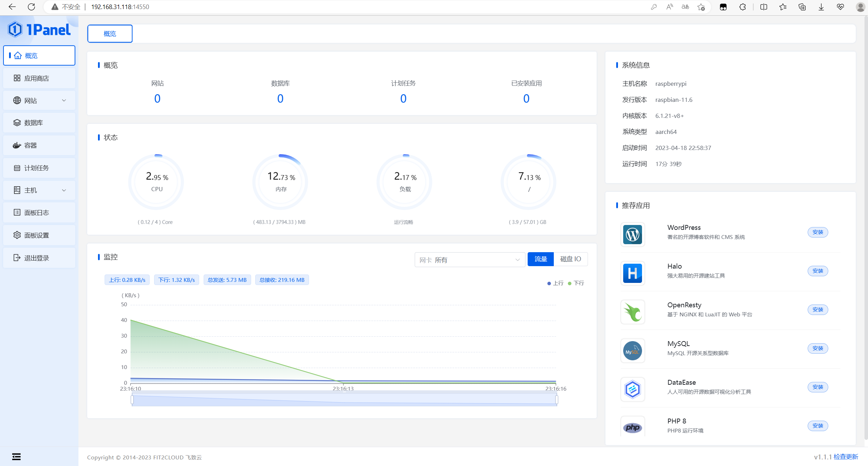Click 检查更新 link in footer
The image size is (868, 466).
coord(846,457)
